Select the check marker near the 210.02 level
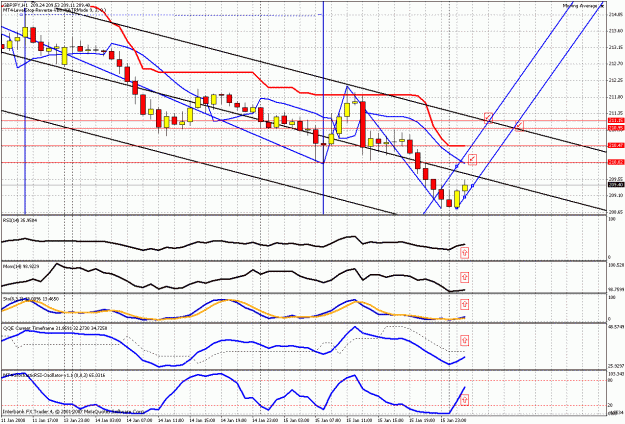Viewport: 625px width, 424px height. pos(472,159)
